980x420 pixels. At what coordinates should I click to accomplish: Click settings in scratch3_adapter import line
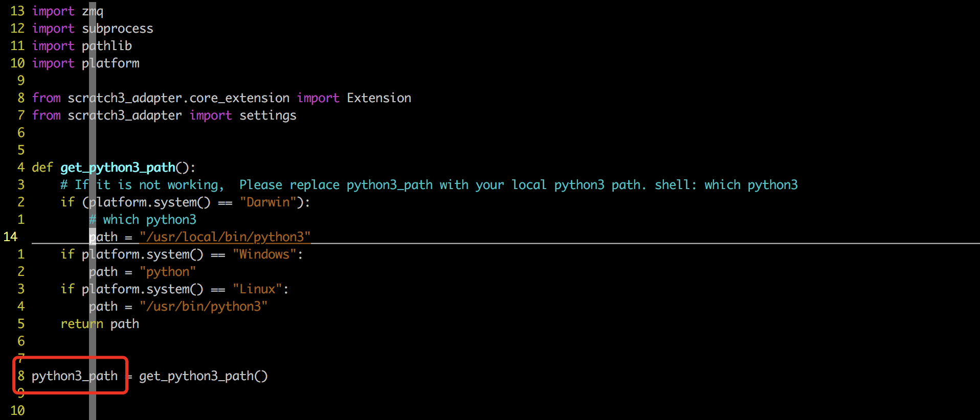(268, 115)
